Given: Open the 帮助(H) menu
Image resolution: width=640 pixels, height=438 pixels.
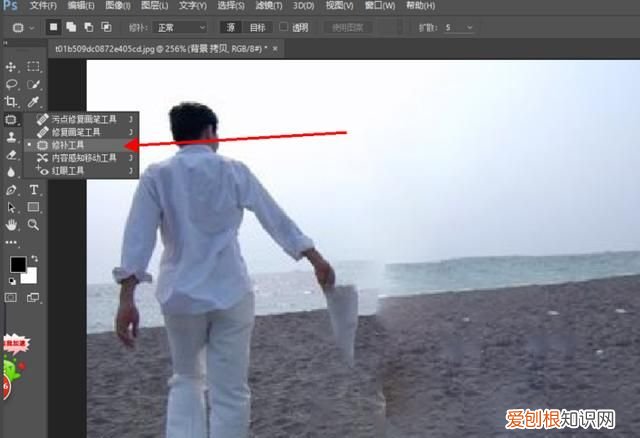Looking at the screenshot, I should [x=420, y=6].
